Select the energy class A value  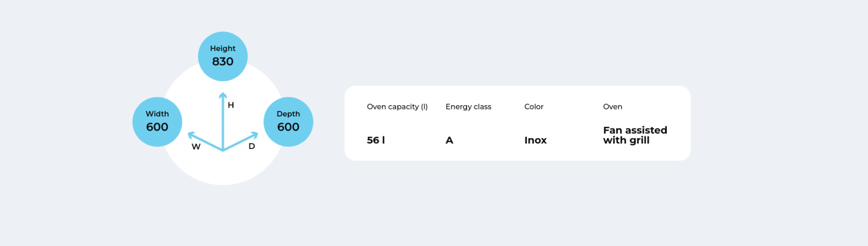coord(449,140)
